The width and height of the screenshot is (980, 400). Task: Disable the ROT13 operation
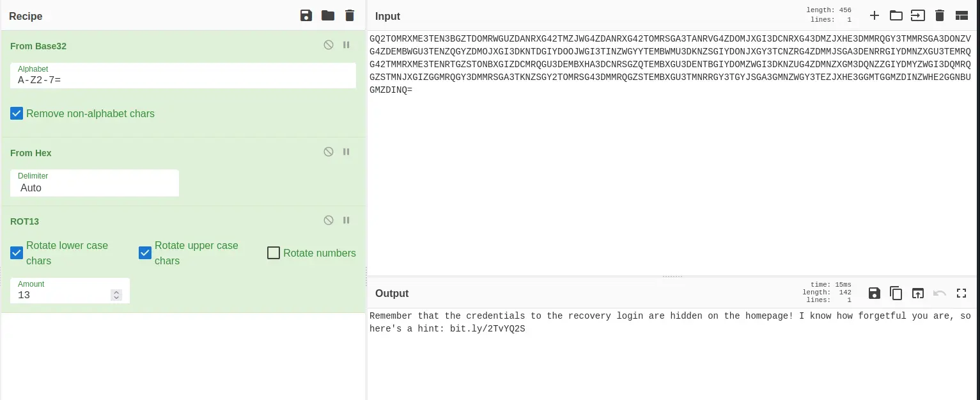click(x=329, y=220)
